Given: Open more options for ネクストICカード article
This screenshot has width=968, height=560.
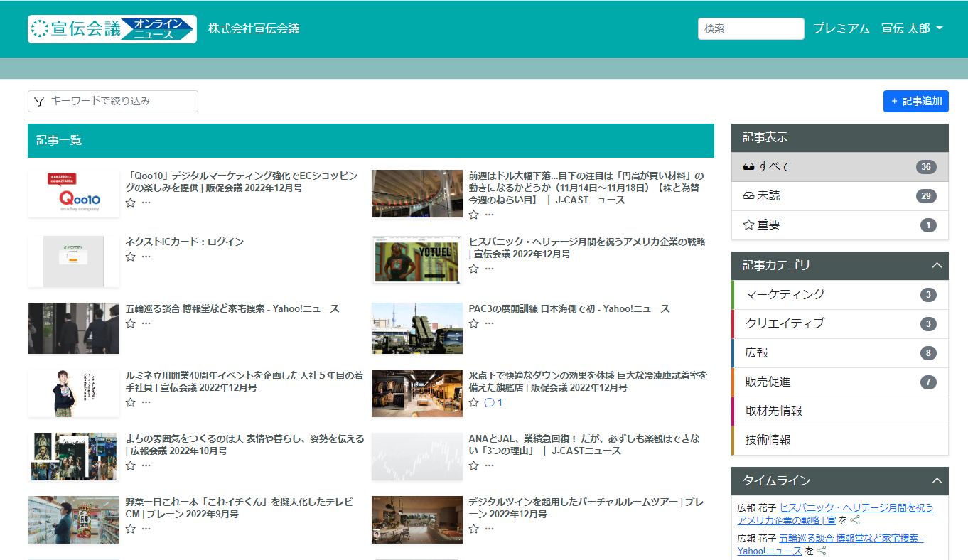Looking at the screenshot, I should pos(146,257).
